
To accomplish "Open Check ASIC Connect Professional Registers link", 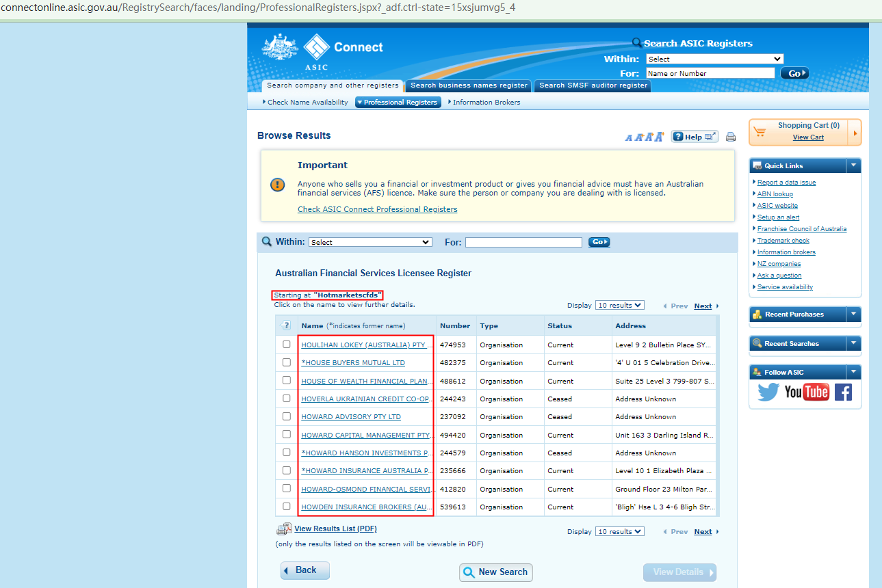I will click(x=378, y=209).
